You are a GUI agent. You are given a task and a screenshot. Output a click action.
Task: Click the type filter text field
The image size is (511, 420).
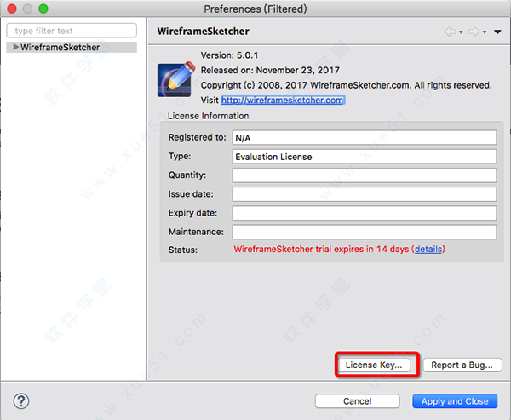72,31
